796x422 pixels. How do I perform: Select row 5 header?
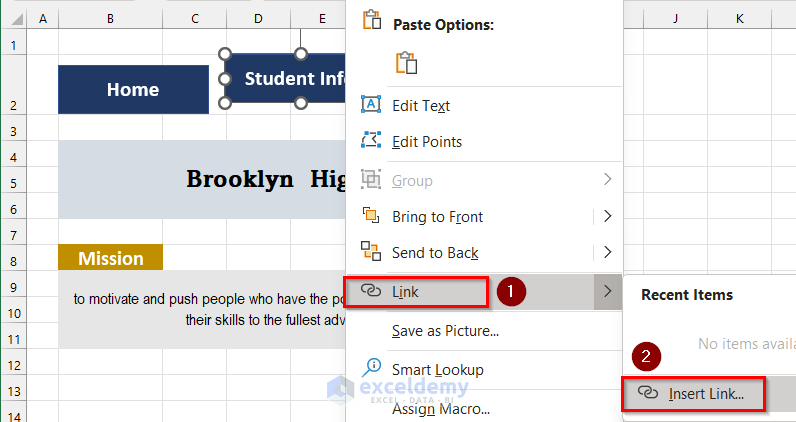(x=13, y=183)
